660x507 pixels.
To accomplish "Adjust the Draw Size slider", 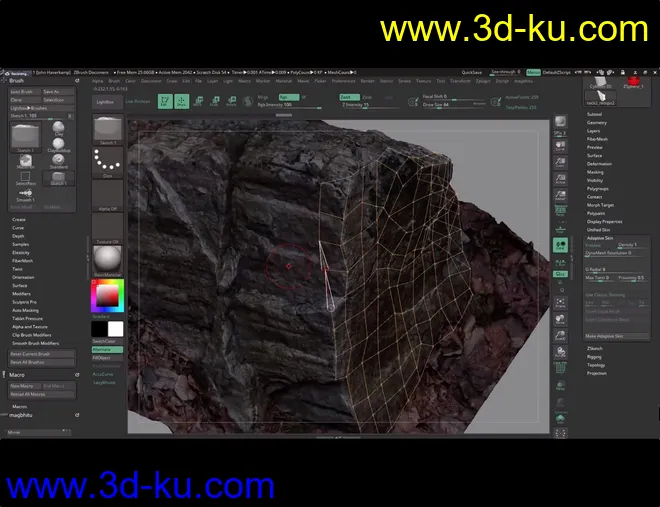I will tap(454, 105).
